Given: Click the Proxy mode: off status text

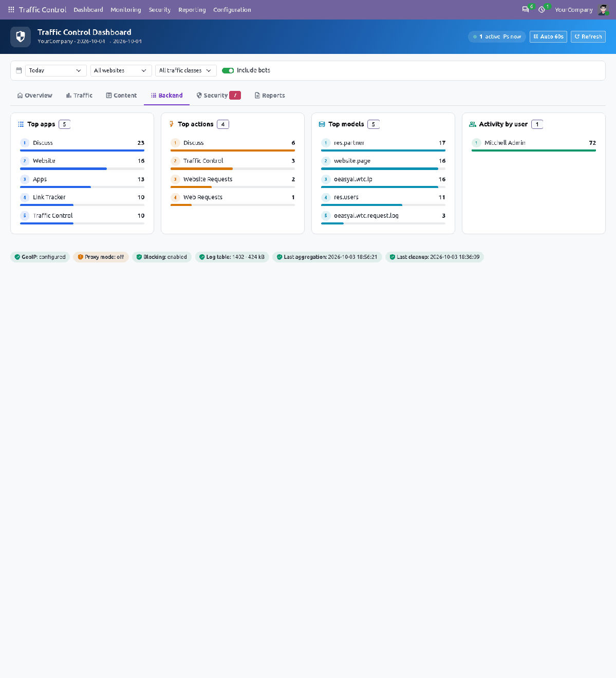Looking at the screenshot, I should [104, 257].
